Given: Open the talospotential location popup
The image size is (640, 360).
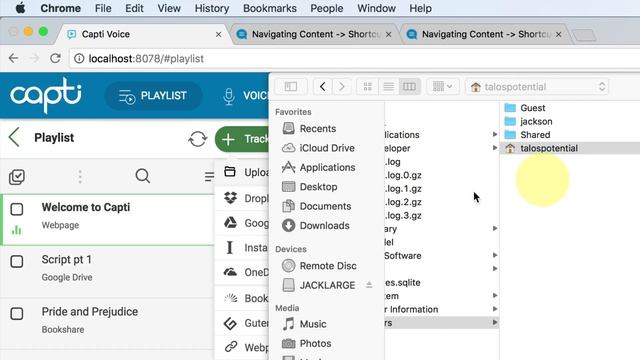Looking at the screenshot, I should (537, 87).
